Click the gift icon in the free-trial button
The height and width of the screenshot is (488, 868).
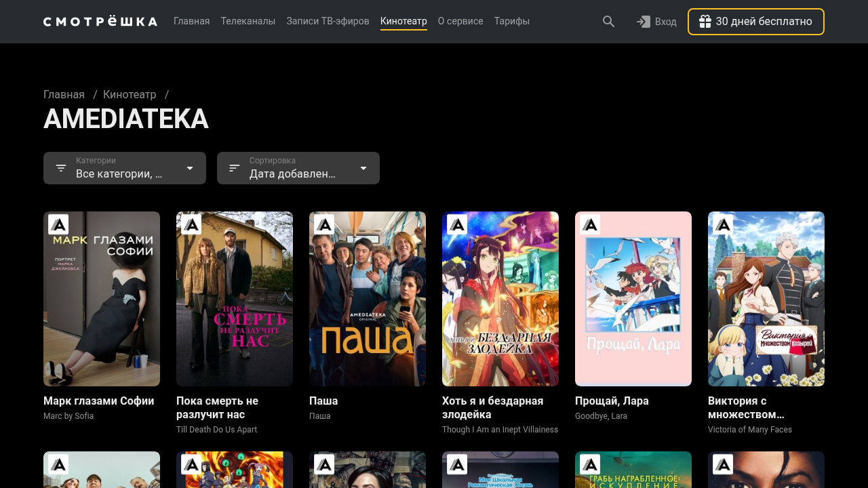click(705, 22)
